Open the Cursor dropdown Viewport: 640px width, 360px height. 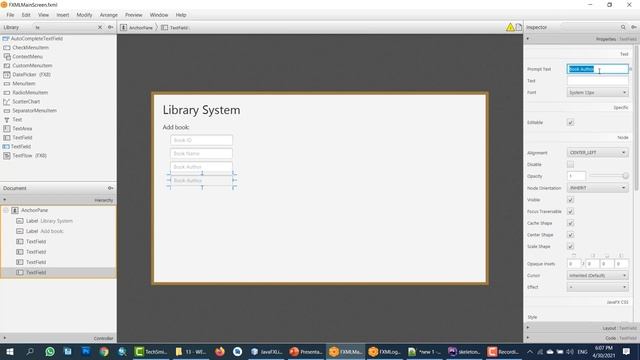point(598,276)
